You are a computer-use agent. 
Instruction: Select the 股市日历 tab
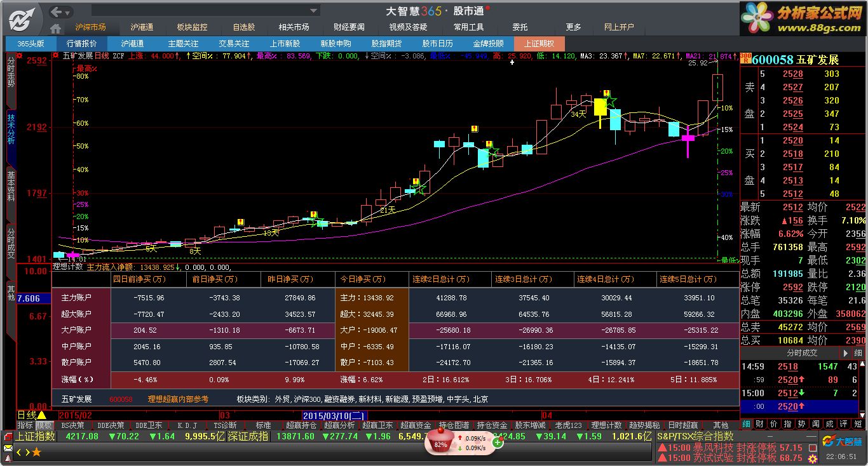(437, 44)
